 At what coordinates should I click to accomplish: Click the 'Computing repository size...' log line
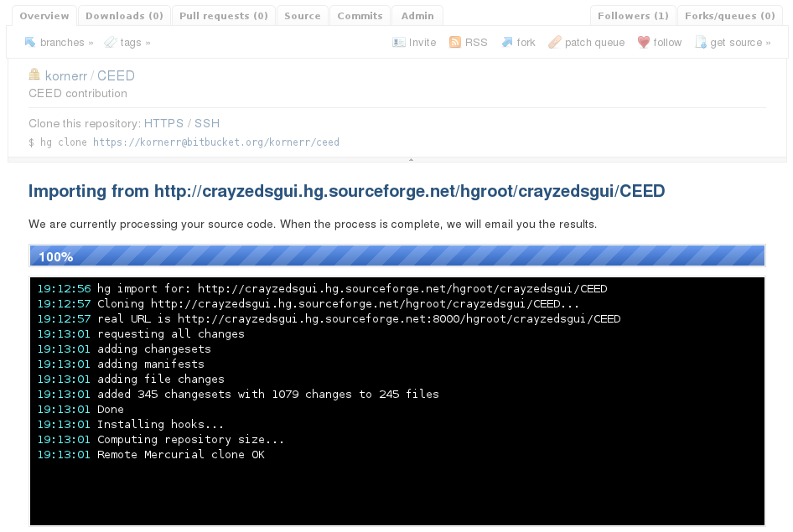(161, 440)
